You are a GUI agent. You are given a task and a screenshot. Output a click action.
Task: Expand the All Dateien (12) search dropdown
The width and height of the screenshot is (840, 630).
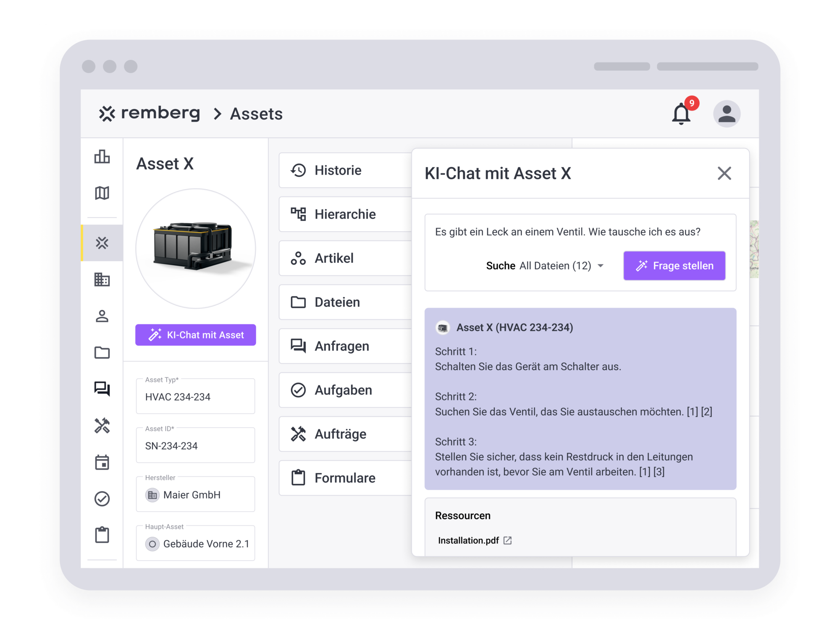[561, 266]
